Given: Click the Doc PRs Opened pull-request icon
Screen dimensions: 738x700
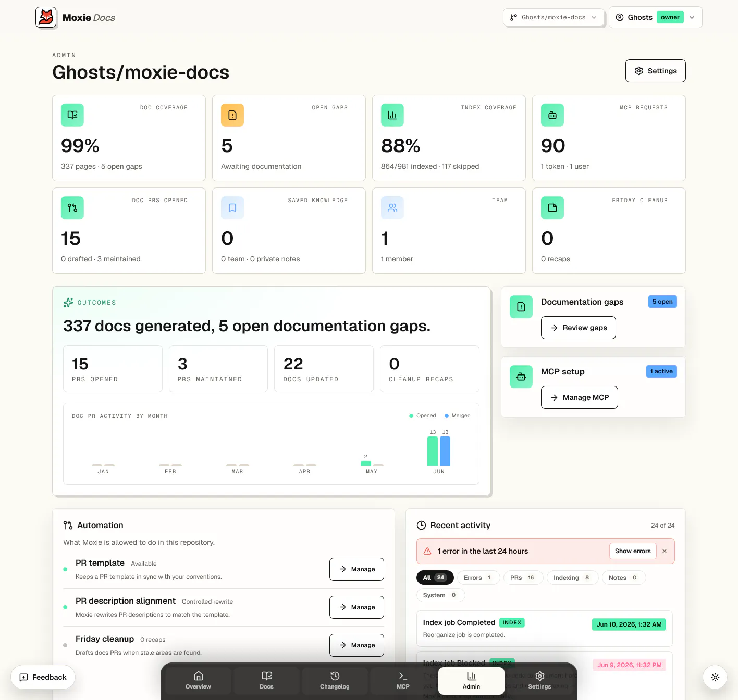Looking at the screenshot, I should click(x=72, y=208).
